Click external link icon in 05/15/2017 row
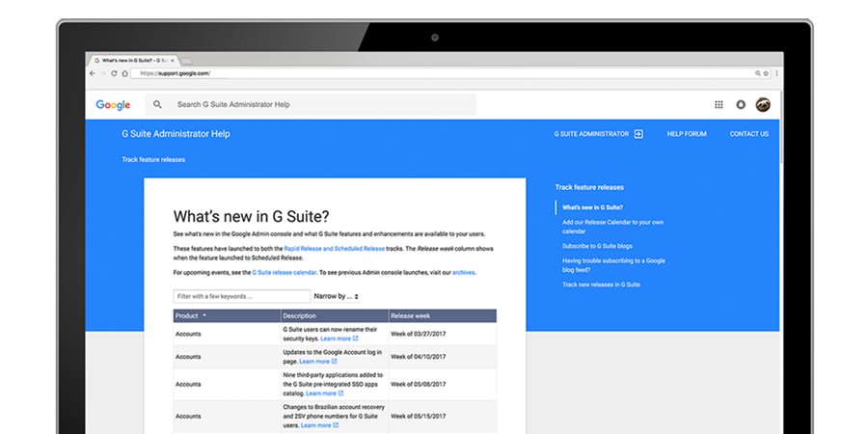Viewport: 868px width, 434px height. (x=336, y=425)
